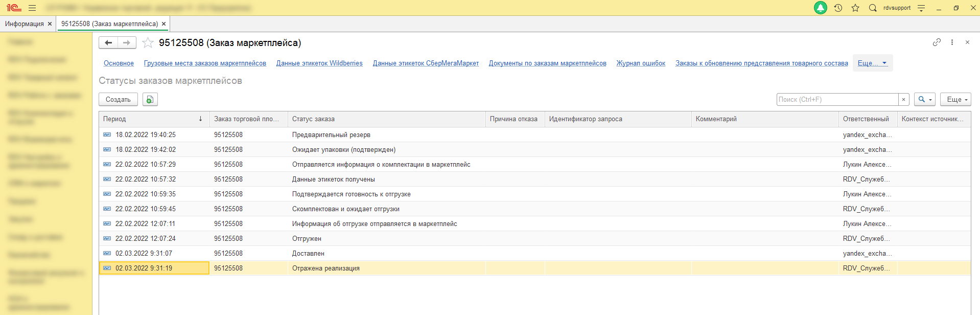Expand the Еще navigation links dropdown
Viewport: 980px width, 315px height.
(872, 63)
